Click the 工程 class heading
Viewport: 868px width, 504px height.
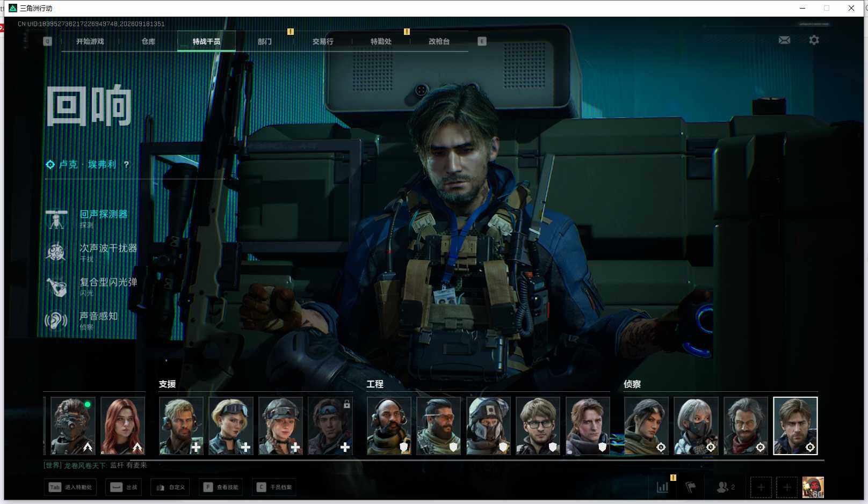[375, 384]
